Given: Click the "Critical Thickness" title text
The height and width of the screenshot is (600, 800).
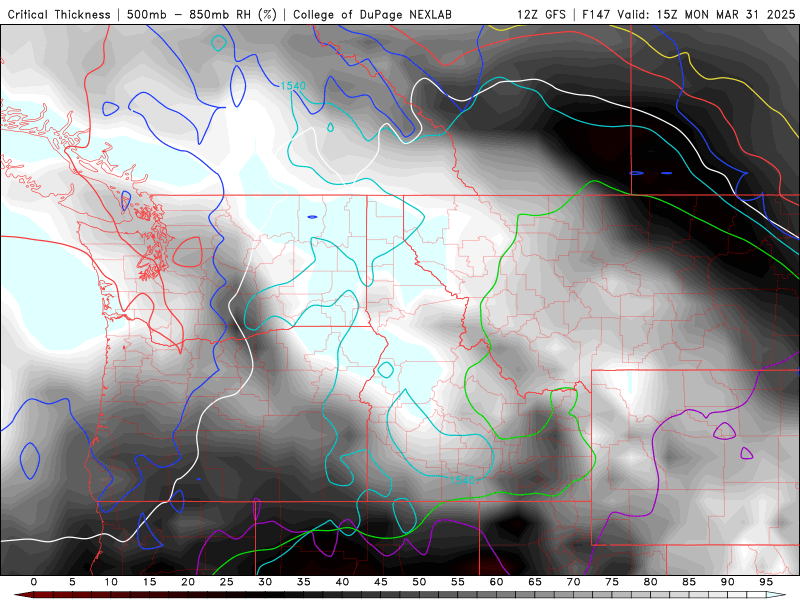Looking at the screenshot, I should coord(59,15).
